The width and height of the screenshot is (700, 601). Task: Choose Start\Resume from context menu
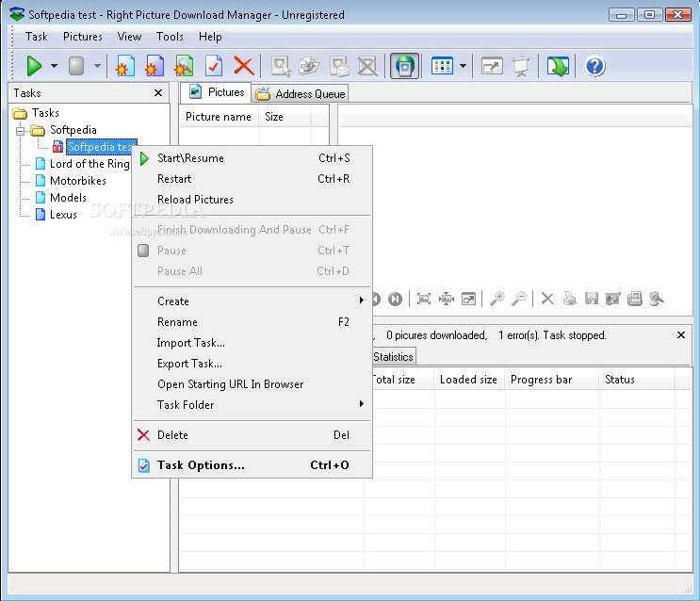click(x=252, y=158)
